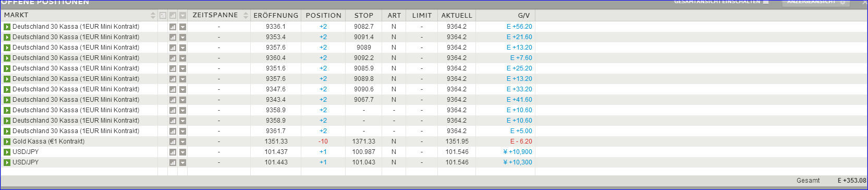The height and width of the screenshot is (190, 868).
Task: Sort by Markt column sort arrows
Action: [x=153, y=16]
